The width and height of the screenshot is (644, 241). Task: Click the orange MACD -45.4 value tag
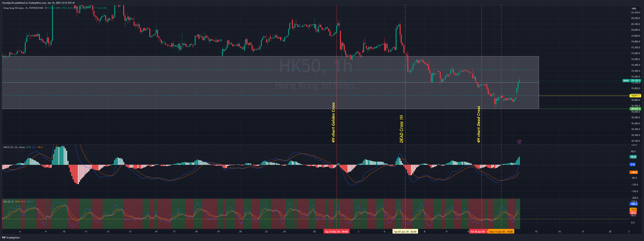pyautogui.click(x=634, y=172)
